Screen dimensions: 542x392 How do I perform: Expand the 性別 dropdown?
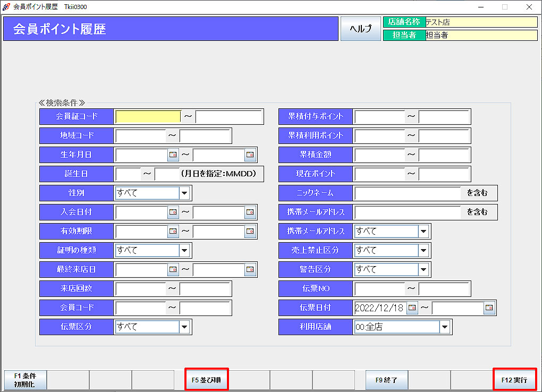pyautogui.click(x=184, y=193)
